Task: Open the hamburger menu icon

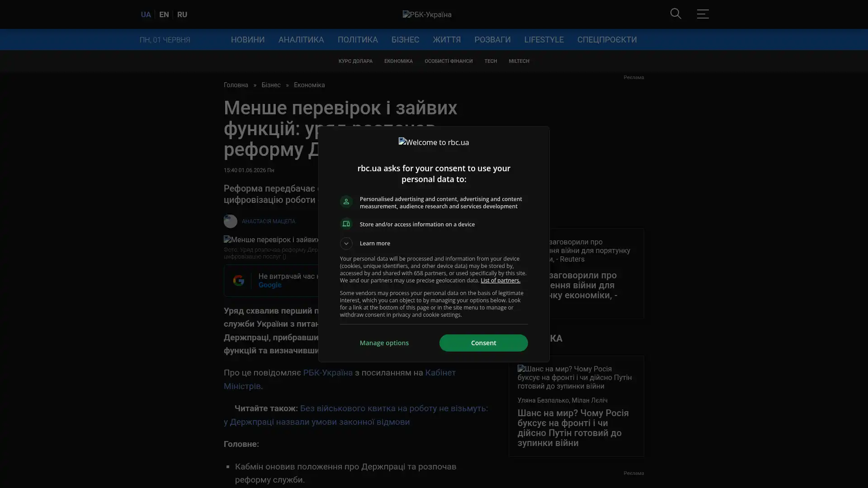Action: coord(703,14)
